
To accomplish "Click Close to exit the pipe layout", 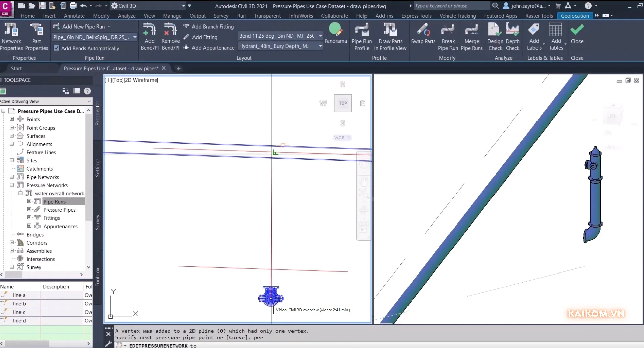I will pos(577,36).
